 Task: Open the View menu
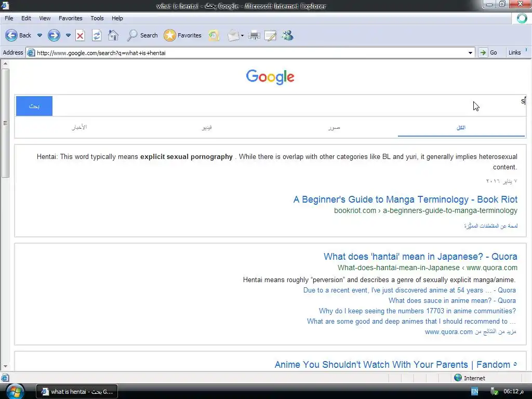[x=45, y=18]
